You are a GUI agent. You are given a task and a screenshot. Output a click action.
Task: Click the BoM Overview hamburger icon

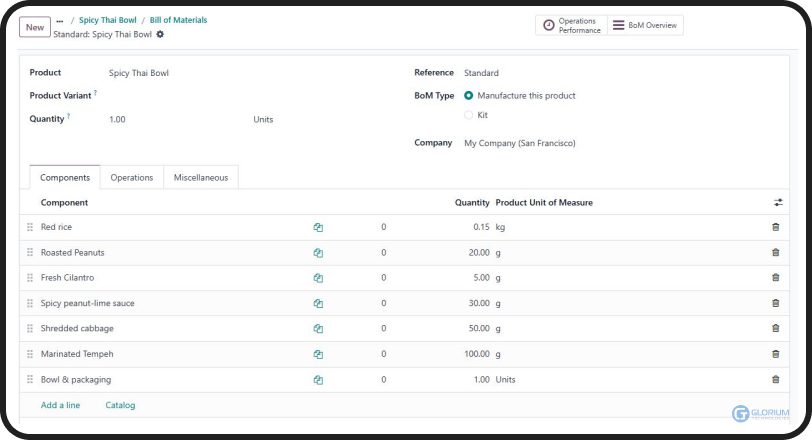(x=618, y=25)
